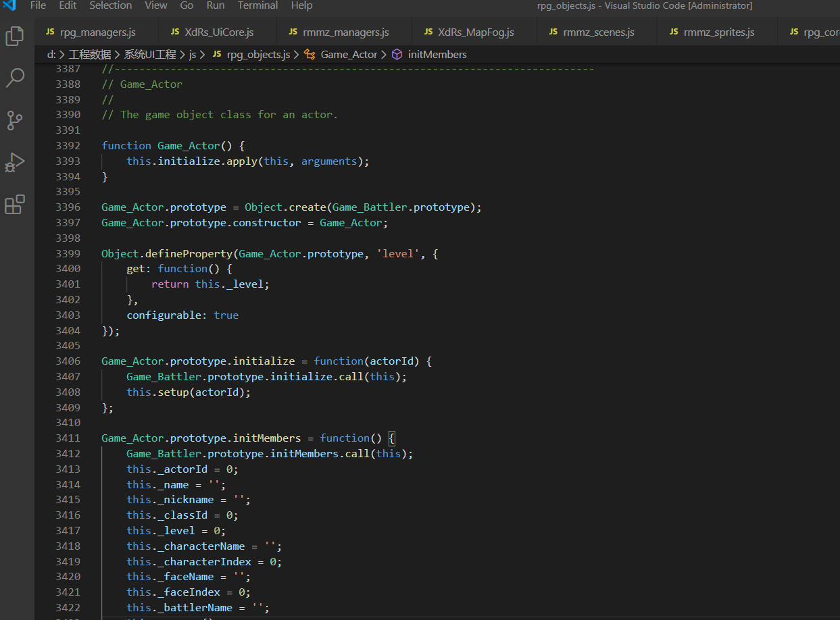Open the Selection menu
Image resolution: width=840 pixels, height=620 pixels.
111,5
